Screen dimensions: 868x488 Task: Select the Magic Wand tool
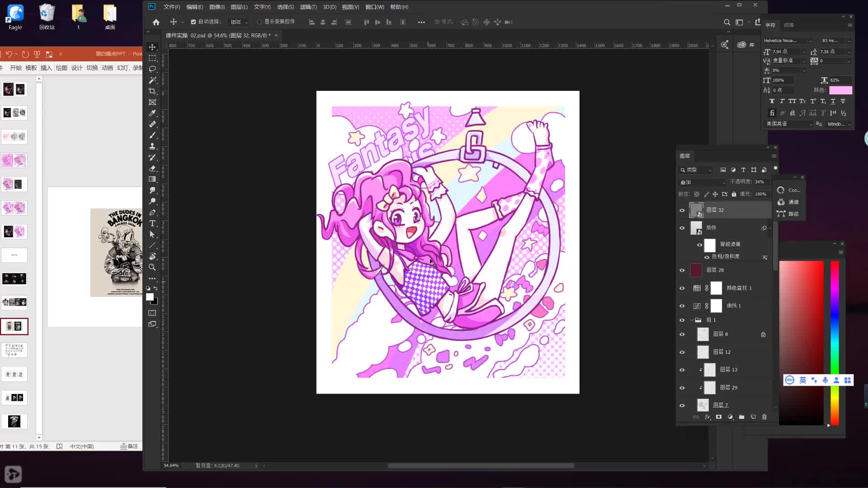[x=152, y=80]
